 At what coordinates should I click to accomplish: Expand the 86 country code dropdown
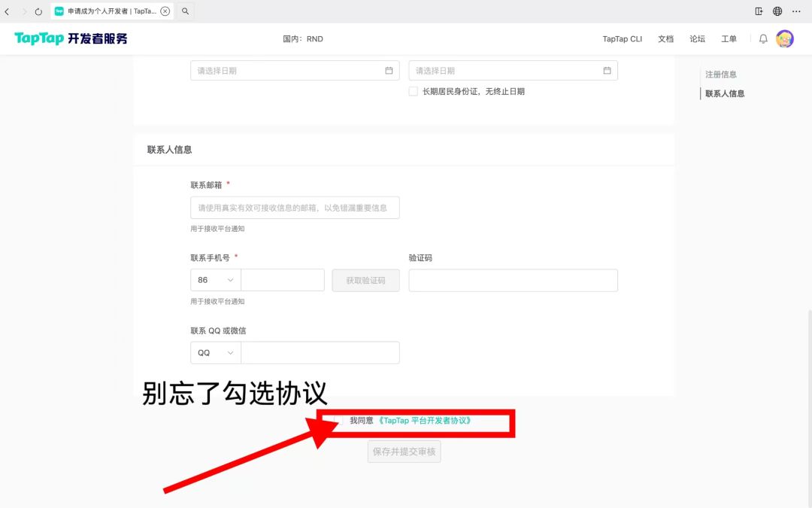216,280
